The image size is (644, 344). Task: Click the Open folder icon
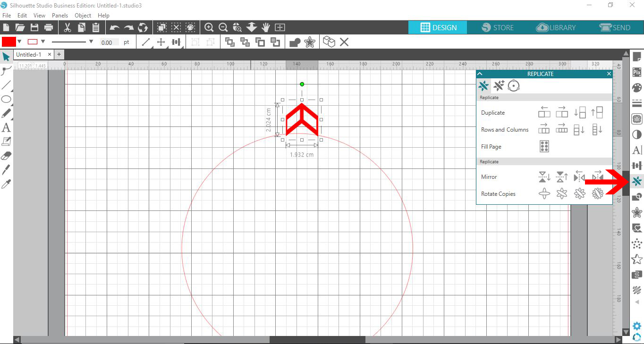20,27
